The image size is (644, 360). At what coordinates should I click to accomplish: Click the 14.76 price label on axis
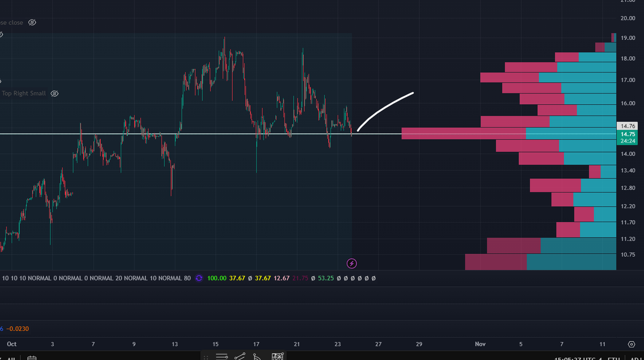pos(628,126)
